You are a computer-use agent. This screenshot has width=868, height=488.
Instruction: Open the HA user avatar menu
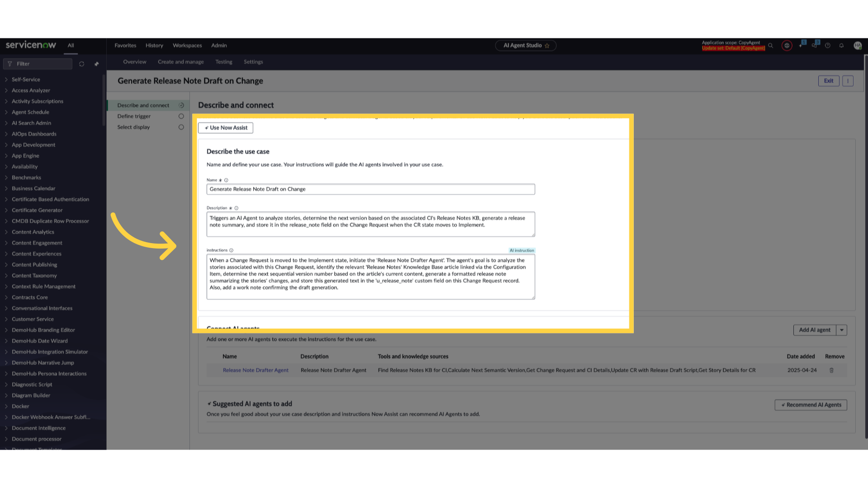pyautogui.click(x=858, y=46)
